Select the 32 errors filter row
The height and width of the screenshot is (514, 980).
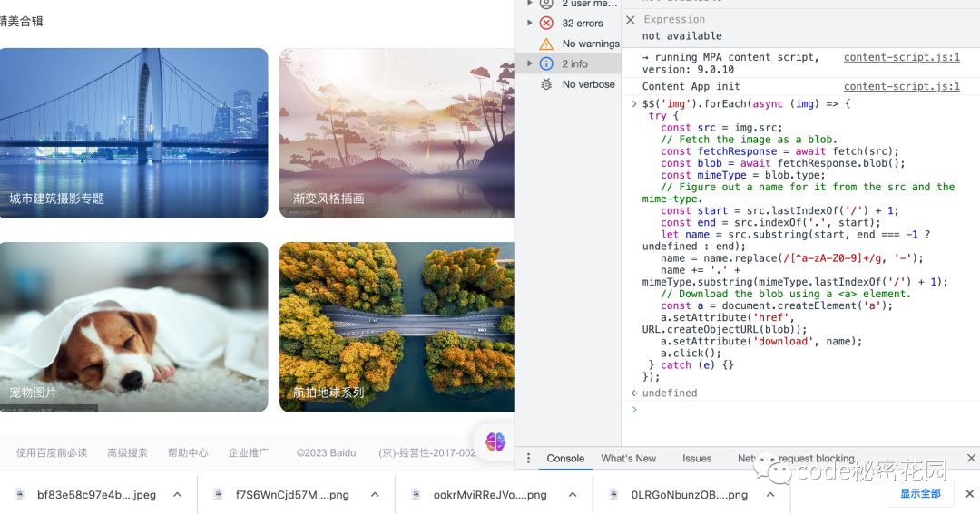pos(568,23)
